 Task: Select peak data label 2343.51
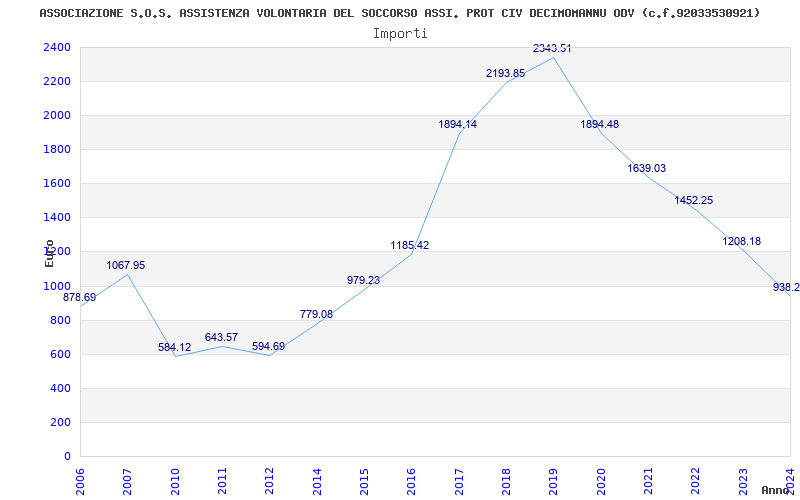[x=552, y=48]
